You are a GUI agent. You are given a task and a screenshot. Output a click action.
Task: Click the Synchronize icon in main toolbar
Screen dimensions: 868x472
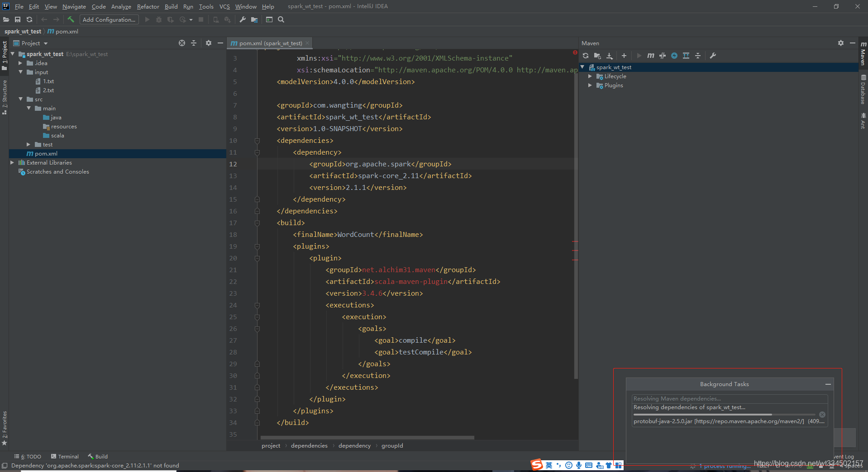tap(29, 19)
